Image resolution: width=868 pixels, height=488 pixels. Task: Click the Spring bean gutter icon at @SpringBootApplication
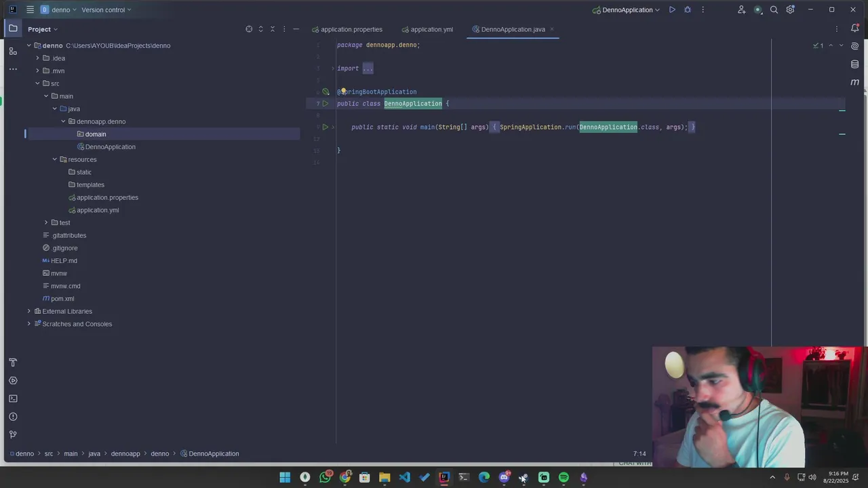pos(325,91)
